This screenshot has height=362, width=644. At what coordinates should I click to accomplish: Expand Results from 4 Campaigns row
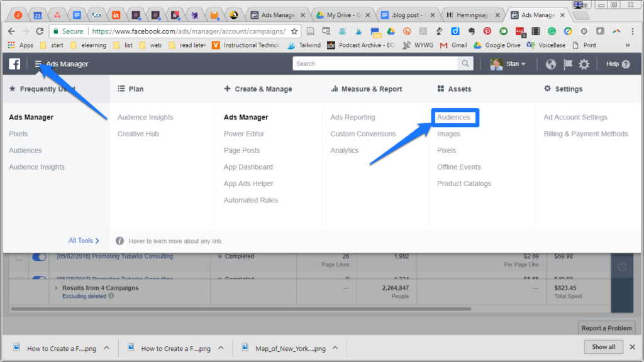click(56, 288)
